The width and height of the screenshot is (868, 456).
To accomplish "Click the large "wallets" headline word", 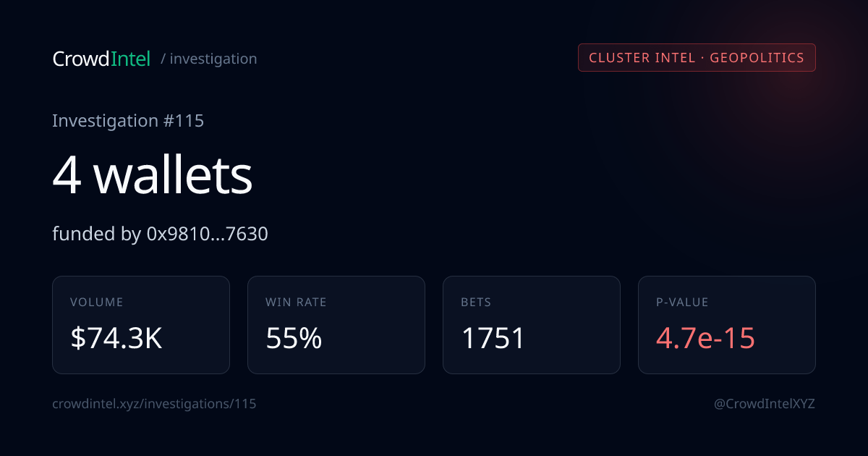I will pyautogui.click(x=173, y=176).
